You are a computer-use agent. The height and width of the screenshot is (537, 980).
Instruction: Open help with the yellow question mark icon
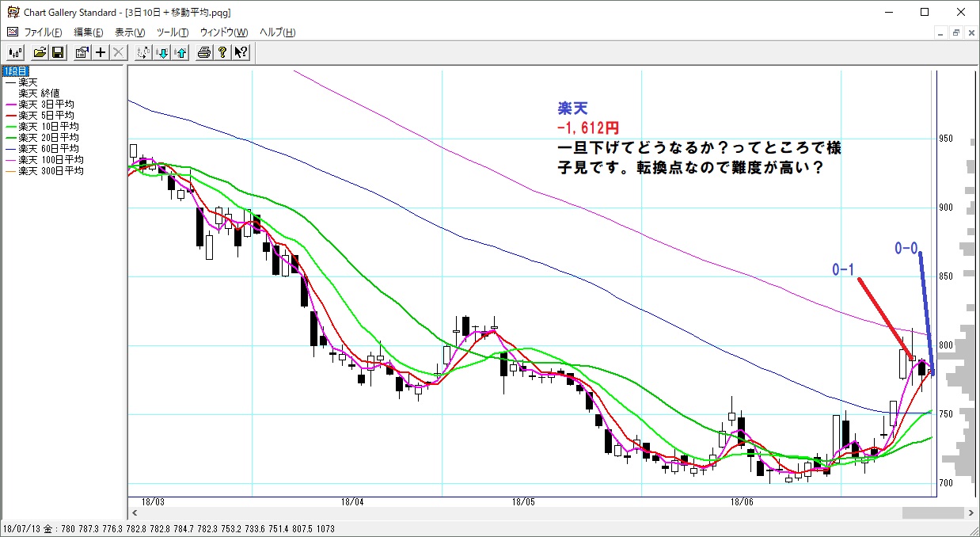222,52
